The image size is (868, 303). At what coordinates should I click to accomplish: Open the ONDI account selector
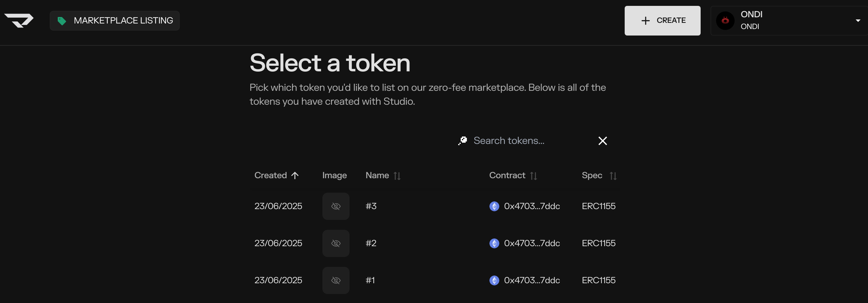[x=789, y=21]
